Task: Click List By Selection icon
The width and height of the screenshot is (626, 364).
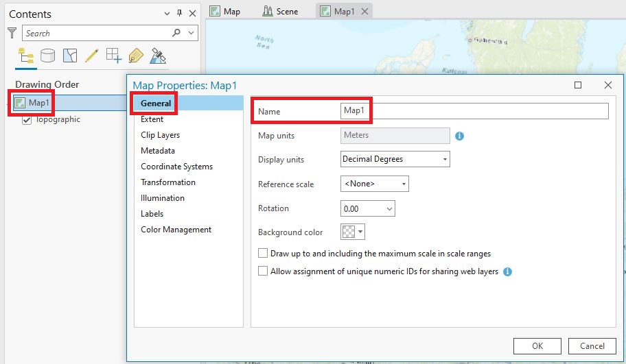Action: click(69, 56)
